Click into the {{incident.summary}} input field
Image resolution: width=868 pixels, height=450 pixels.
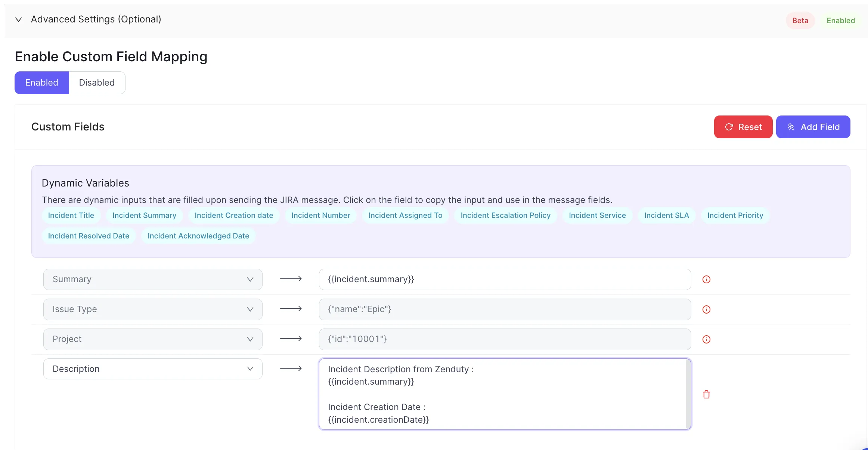coord(505,279)
